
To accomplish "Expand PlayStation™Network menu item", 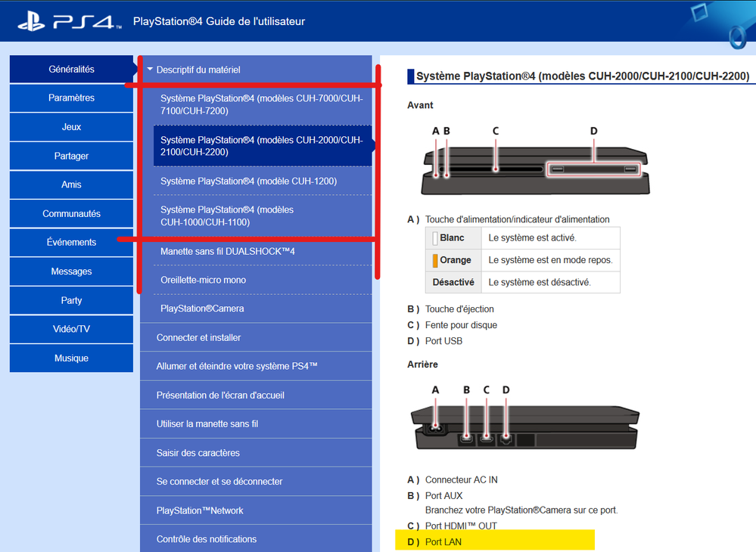I will click(256, 510).
